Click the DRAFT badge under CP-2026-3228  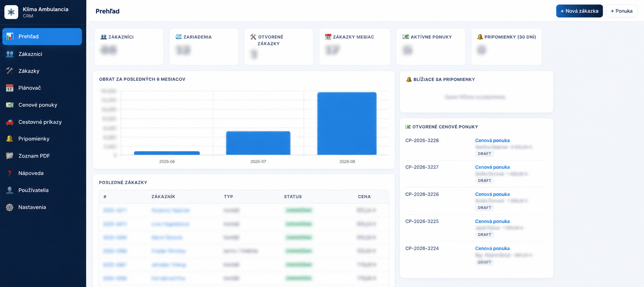(x=484, y=154)
